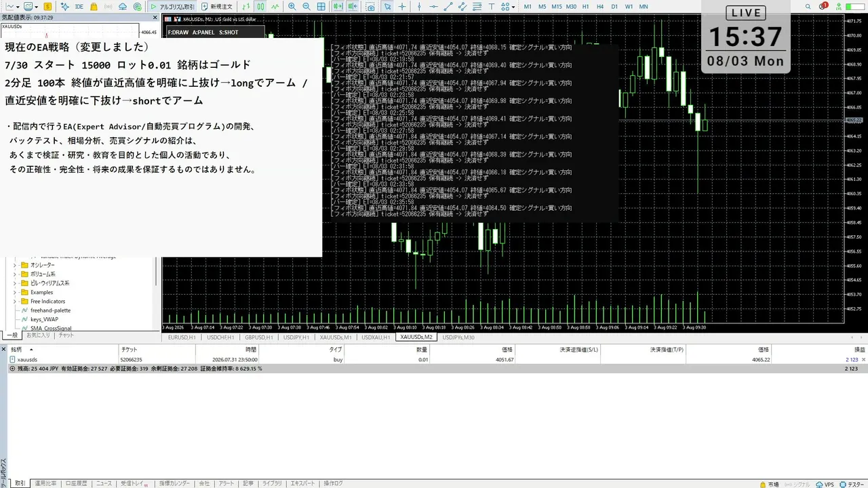This screenshot has height=488, width=868.
Task: Click the sparkle AI assistant icon
Action: click(x=64, y=6)
